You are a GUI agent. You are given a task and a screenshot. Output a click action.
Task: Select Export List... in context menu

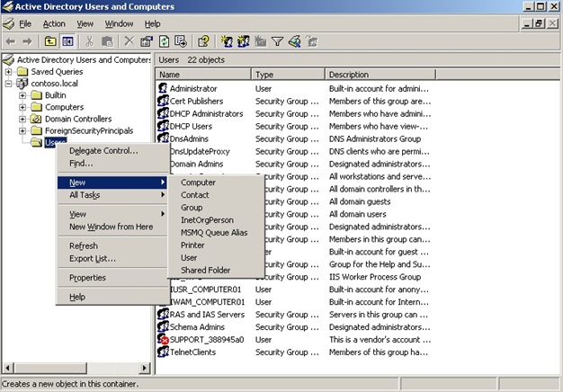(x=112, y=258)
